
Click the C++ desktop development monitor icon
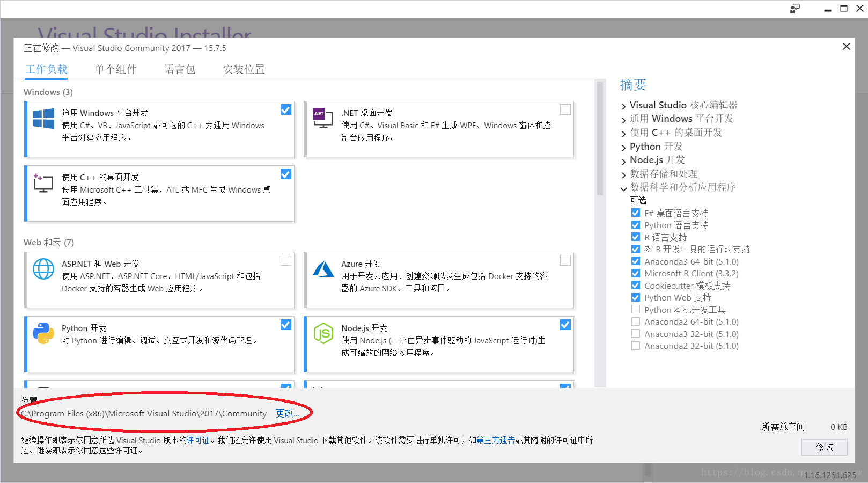pos(43,183)
